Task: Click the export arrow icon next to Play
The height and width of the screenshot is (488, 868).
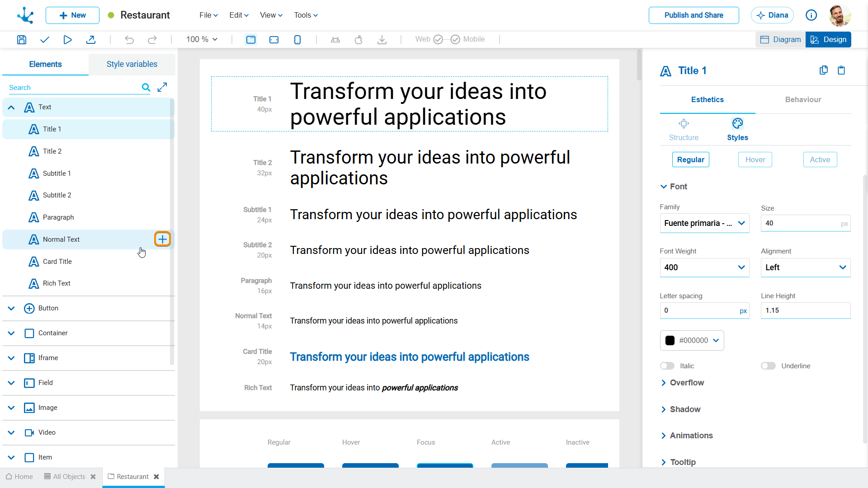Action: click(x=91, y=40)
